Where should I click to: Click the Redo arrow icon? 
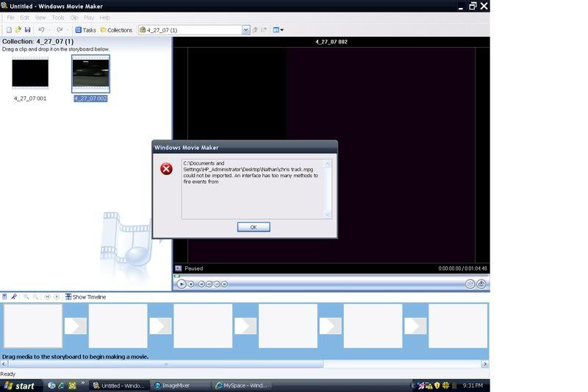(60, 30)
